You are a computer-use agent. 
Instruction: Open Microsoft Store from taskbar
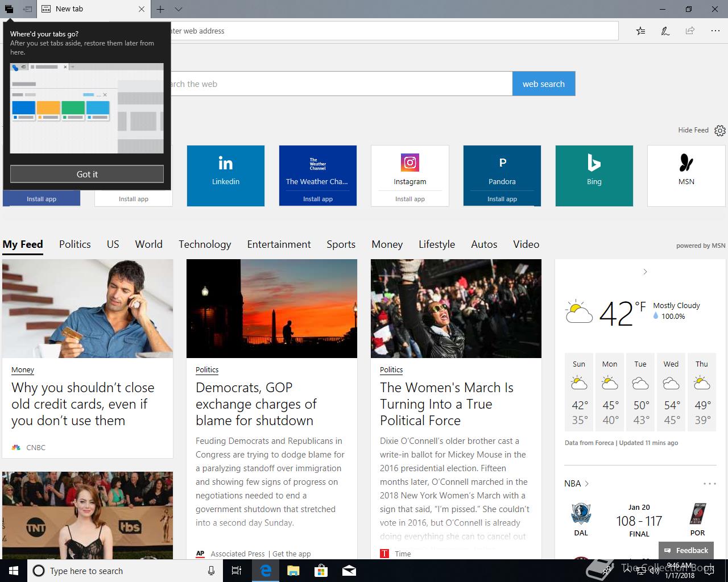coord(321,571)
